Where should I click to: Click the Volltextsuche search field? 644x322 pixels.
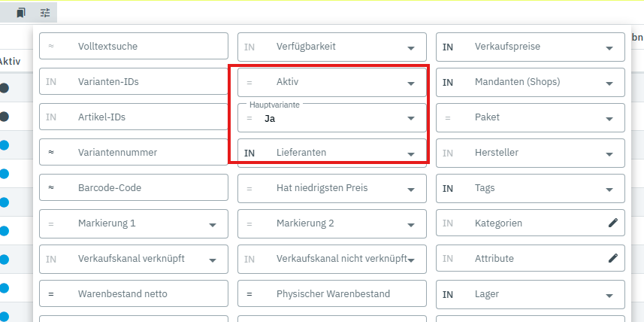pyautogui.click(x=143, y=47)
